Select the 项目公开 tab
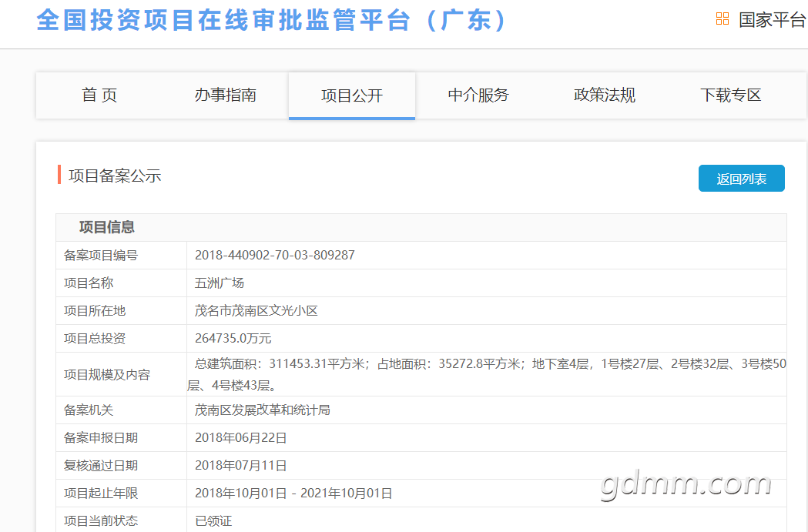Image resolution: width=808 pixels, height=532 pixels. [352, 95]
